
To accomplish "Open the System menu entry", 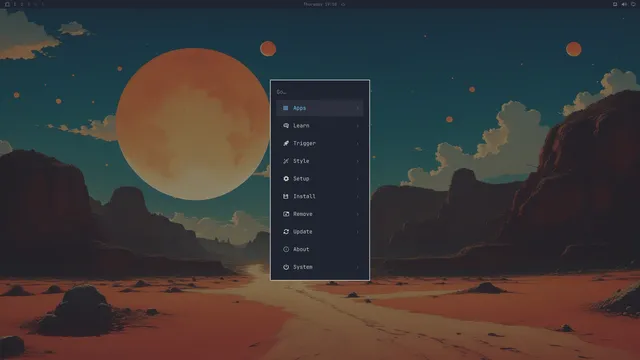I will click(x=320, y=267).
